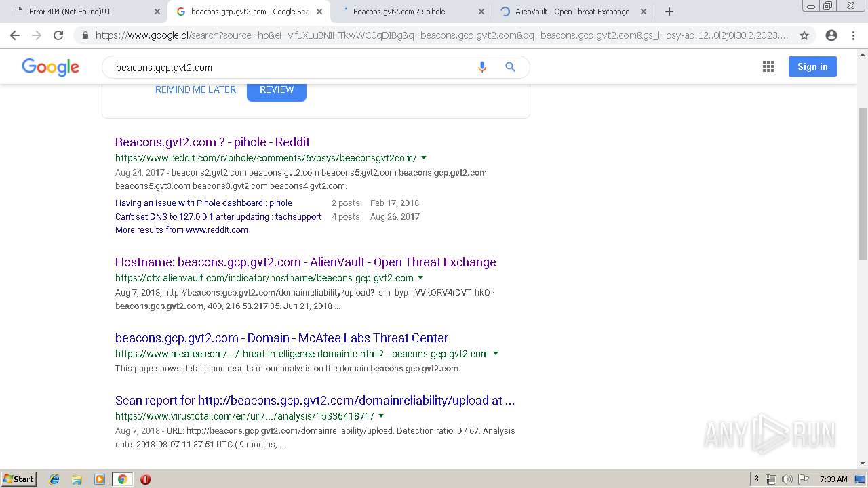Open the volume speaker tray icon

click(x=787, y=479)
